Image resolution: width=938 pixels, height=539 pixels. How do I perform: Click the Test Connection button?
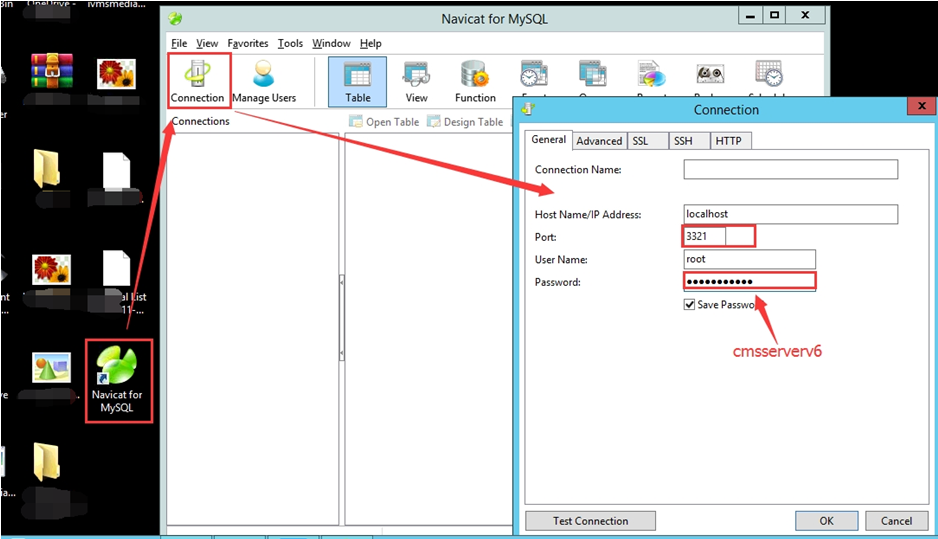590,520
